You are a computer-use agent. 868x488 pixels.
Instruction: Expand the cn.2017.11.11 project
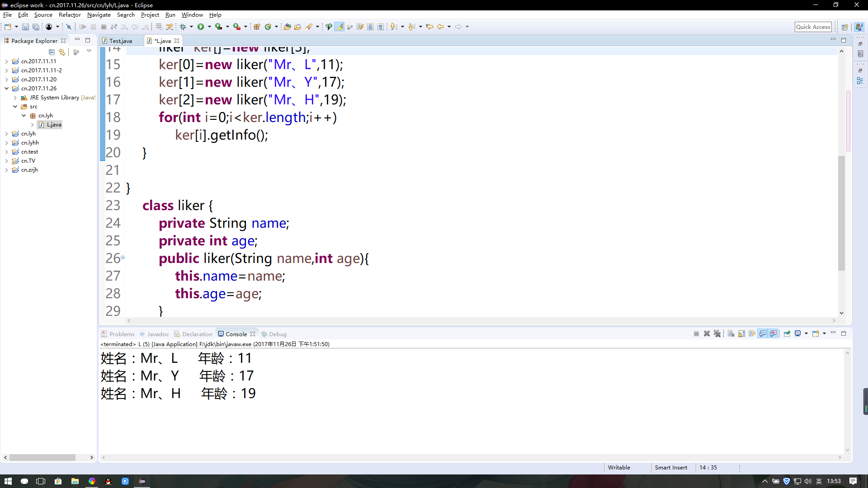(x=6, y=61)
